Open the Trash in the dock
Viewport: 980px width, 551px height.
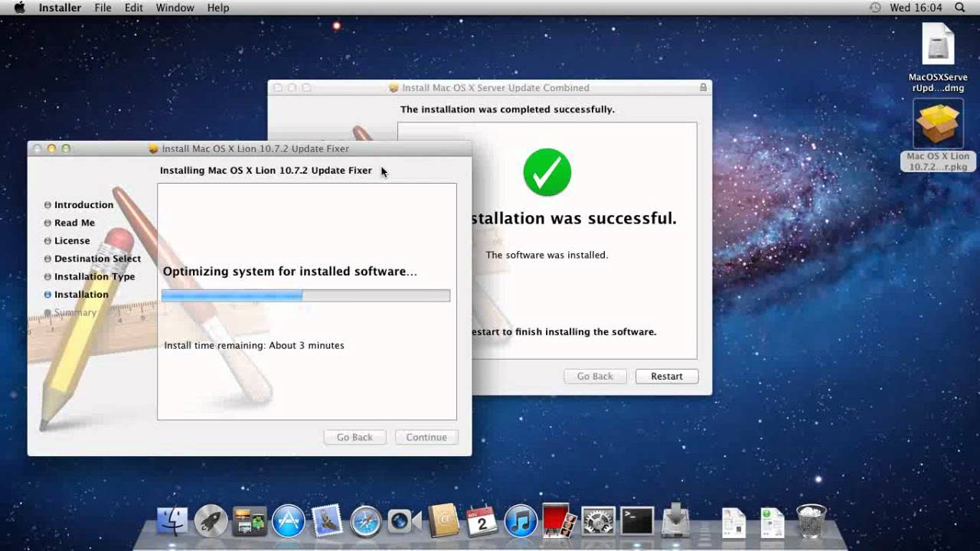[811, 521]
